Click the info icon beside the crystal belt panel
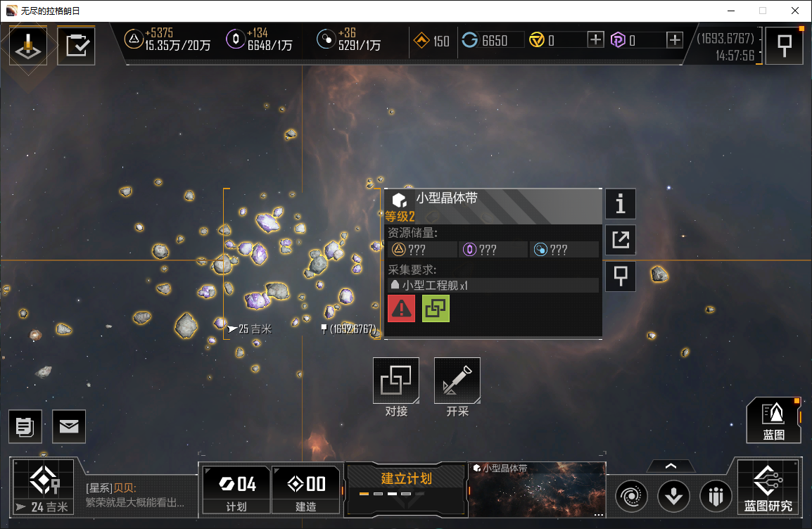Screen dimensions: 812x529 (x=621, y=203)
